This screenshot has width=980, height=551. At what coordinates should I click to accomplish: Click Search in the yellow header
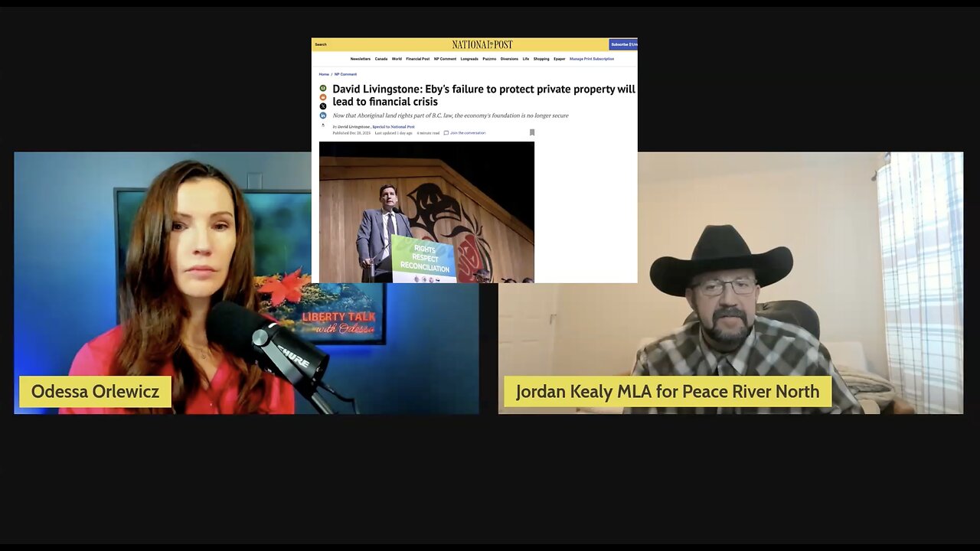pos(321,44)
